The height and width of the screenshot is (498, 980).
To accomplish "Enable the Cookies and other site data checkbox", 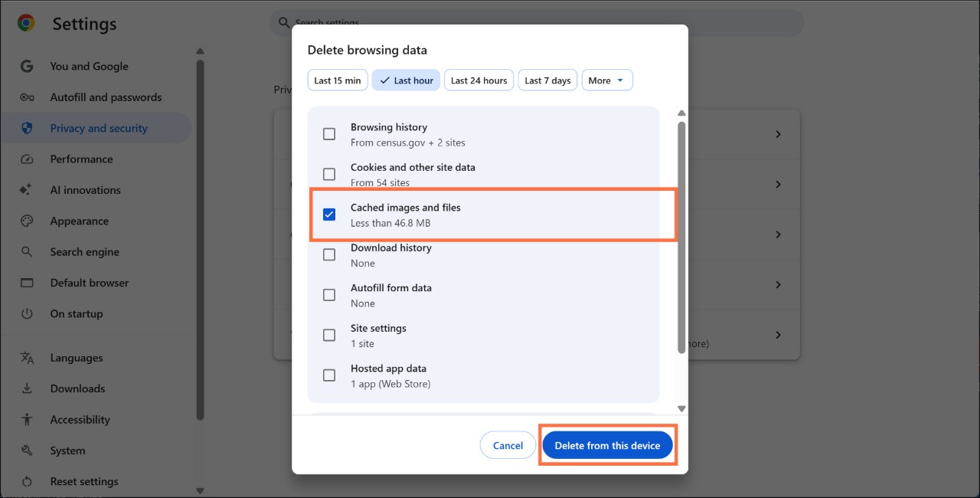I will [x=329, y=174].
